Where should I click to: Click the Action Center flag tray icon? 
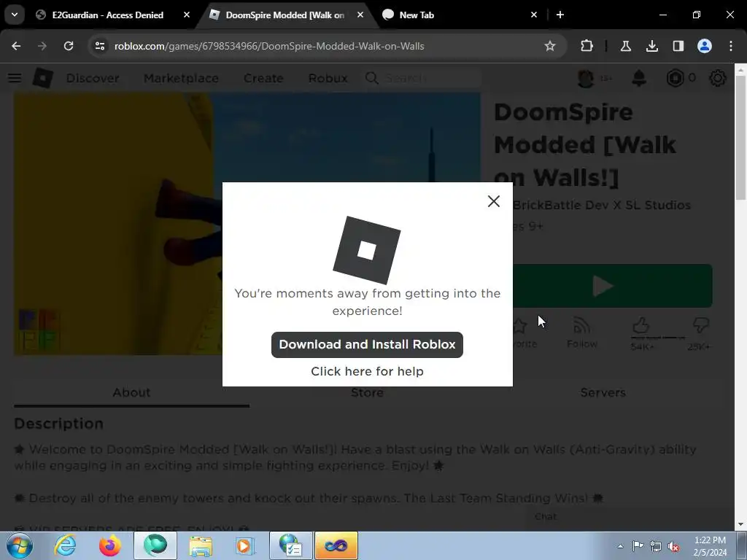(638, 546)
